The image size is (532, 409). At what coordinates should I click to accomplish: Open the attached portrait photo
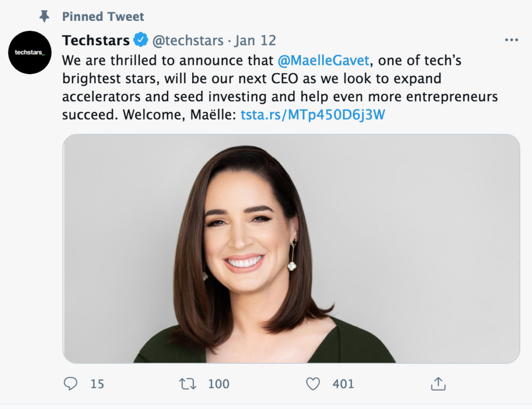point(291,248)
